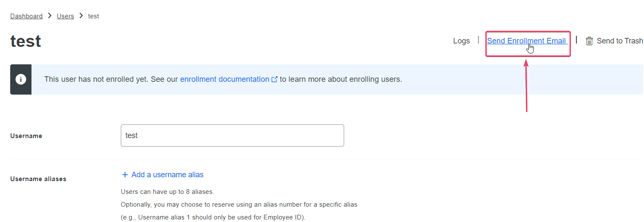The width and height of the screenshot is (644, 222).
Task: Click the 'up to 8 aliases' hint text
Action: click(x=167, y=192)
